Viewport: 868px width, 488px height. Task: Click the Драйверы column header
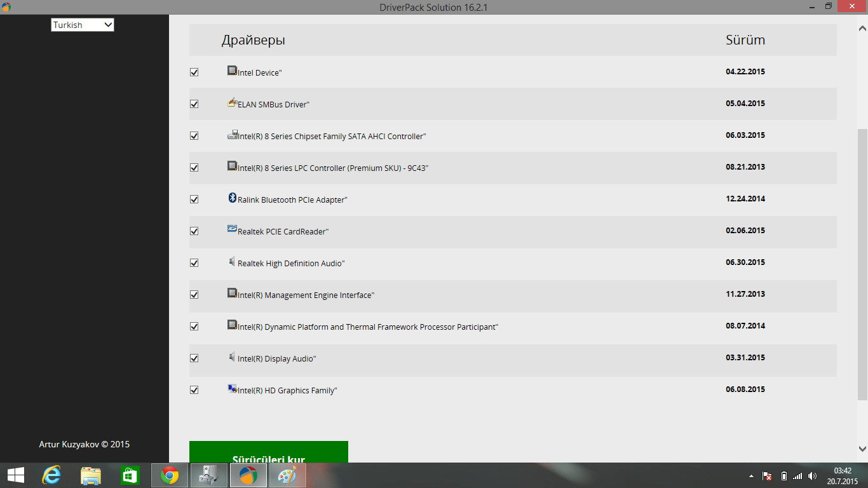254,40
